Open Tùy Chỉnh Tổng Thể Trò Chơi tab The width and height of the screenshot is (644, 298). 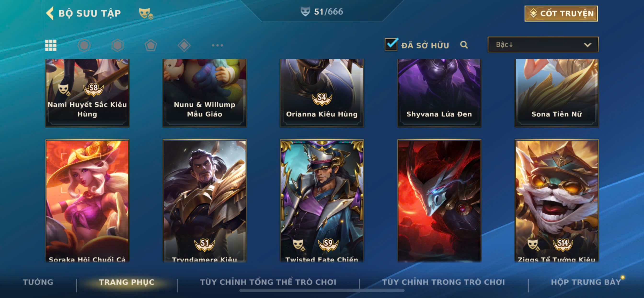(x=268, y=282)
